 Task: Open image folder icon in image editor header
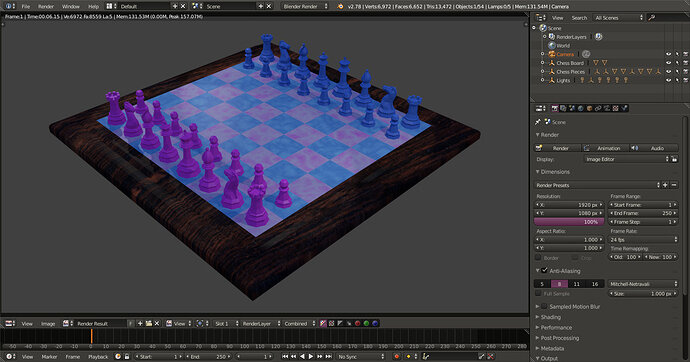click(149, 324)
